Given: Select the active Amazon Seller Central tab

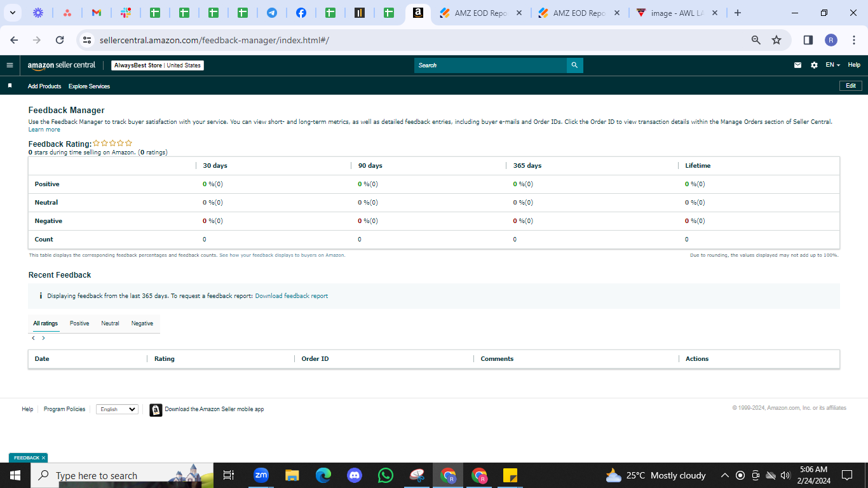Looking at the screenshot, I should tap(417, 13).
